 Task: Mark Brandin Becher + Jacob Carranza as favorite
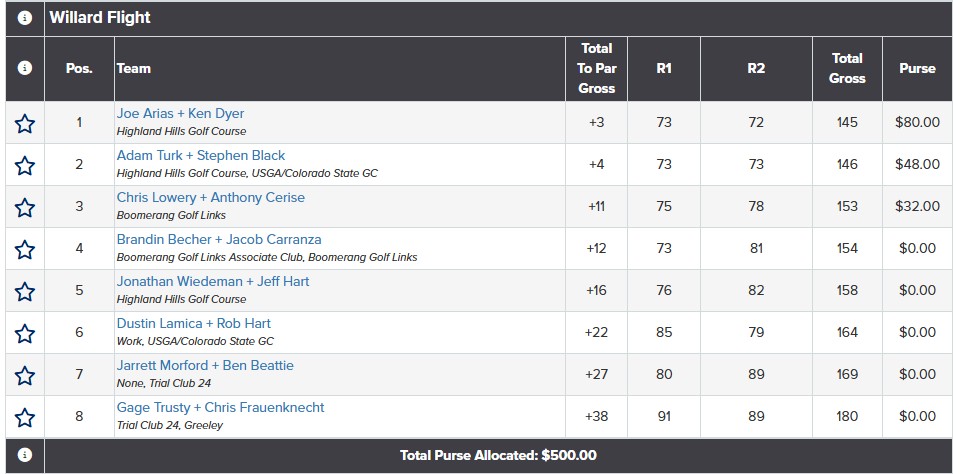(25, 250)
